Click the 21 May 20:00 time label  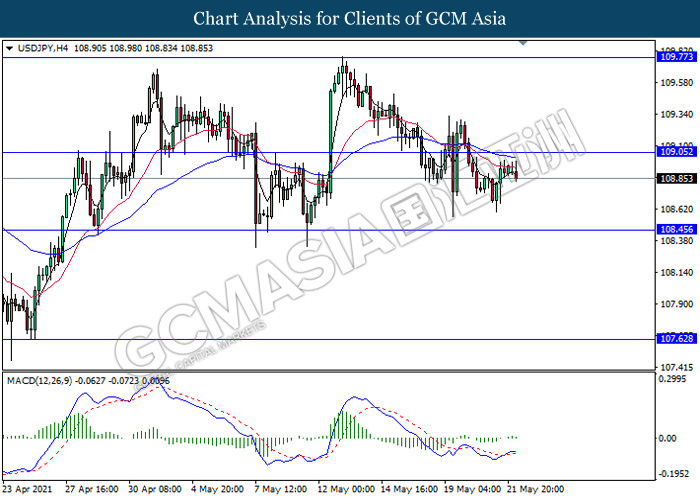(535, 489)
